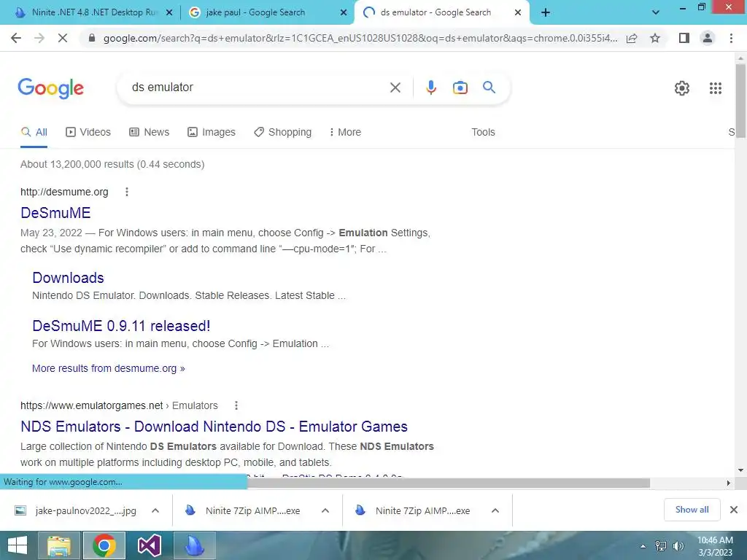Expand last Ninite exe download options
747x560 pixels.
[495, 511]
